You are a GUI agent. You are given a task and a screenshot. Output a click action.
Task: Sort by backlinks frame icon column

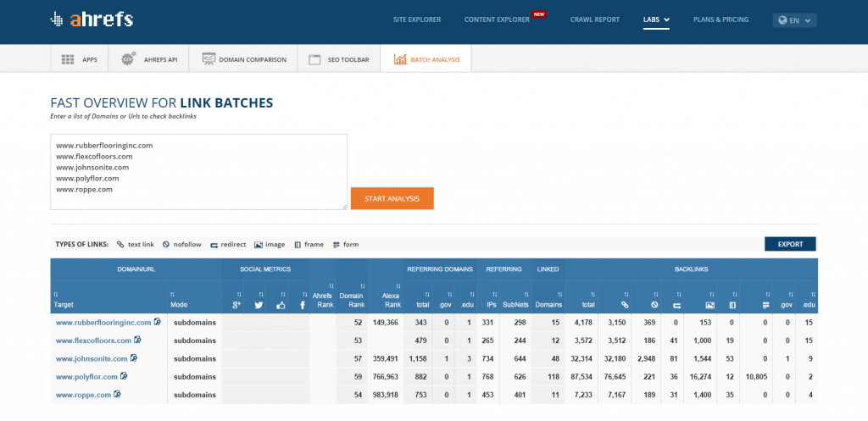pyautogui.click(x=732, y=305)
